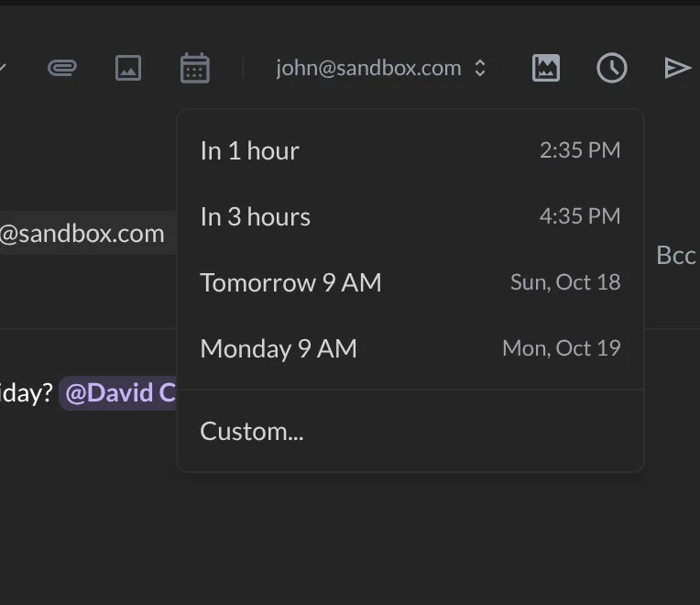Open the calendar icon in toolbar
Image resolution: width=700 pixels, height=605 pixels.
pos(195,68)
